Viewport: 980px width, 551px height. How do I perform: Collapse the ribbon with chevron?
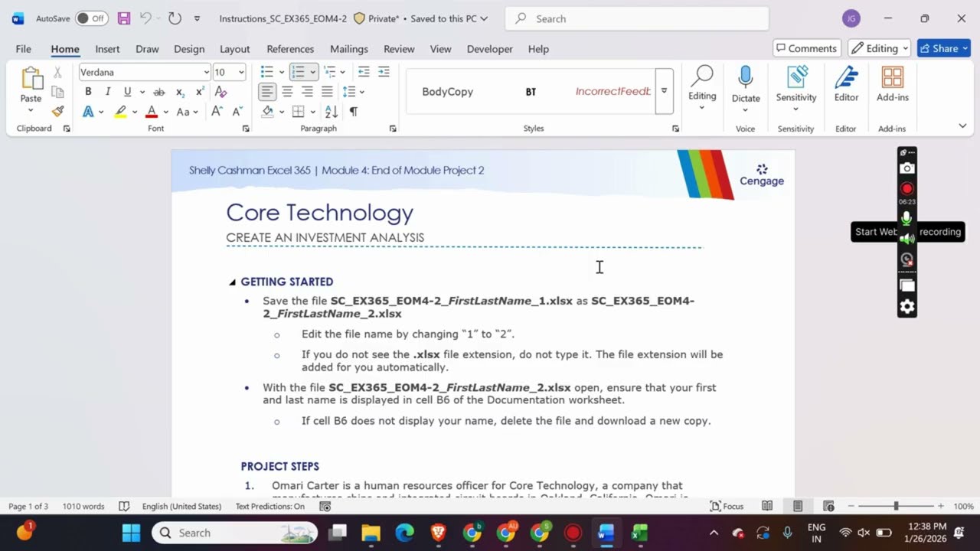click(x=962, y=126)
